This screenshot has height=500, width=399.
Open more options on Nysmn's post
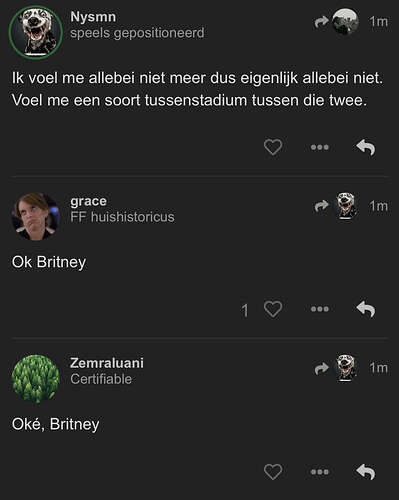[x=320, y=147]
